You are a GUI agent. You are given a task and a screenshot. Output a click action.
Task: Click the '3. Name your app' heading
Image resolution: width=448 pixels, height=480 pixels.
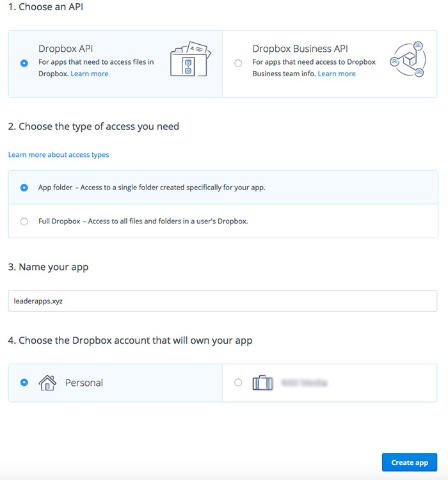point(48,267)
